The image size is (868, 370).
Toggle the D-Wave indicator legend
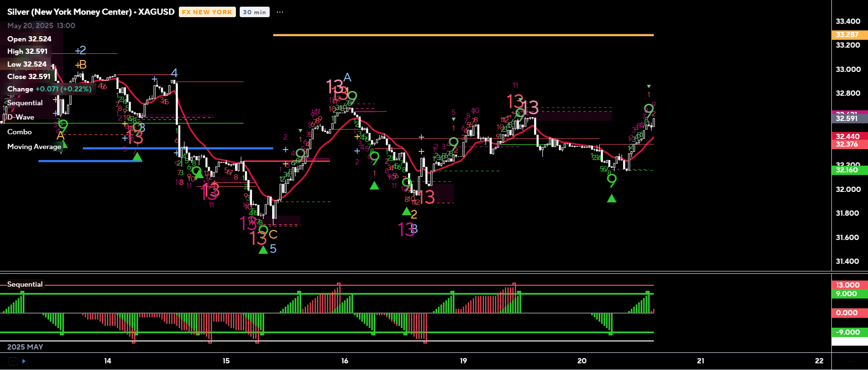pyautogui.click(x=20, y=117)
